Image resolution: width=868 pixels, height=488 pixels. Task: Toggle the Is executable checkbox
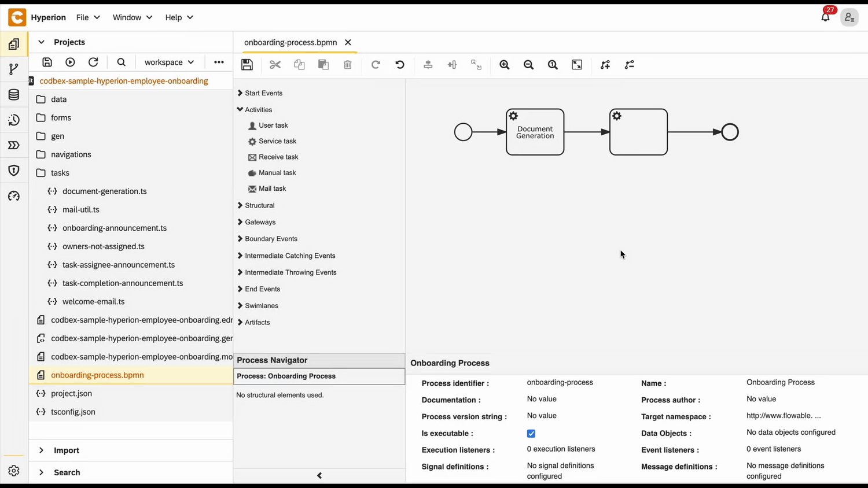pyautogui.click(x=531, y=434)
